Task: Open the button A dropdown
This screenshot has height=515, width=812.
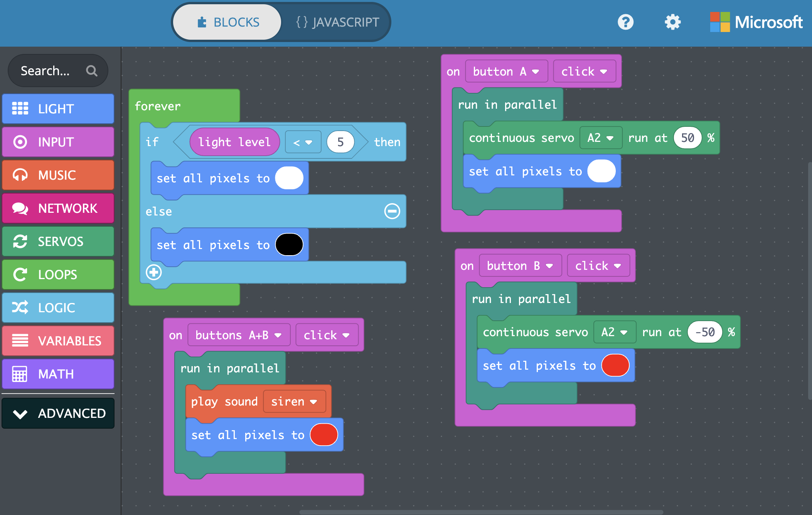Action: pos(506,71)
